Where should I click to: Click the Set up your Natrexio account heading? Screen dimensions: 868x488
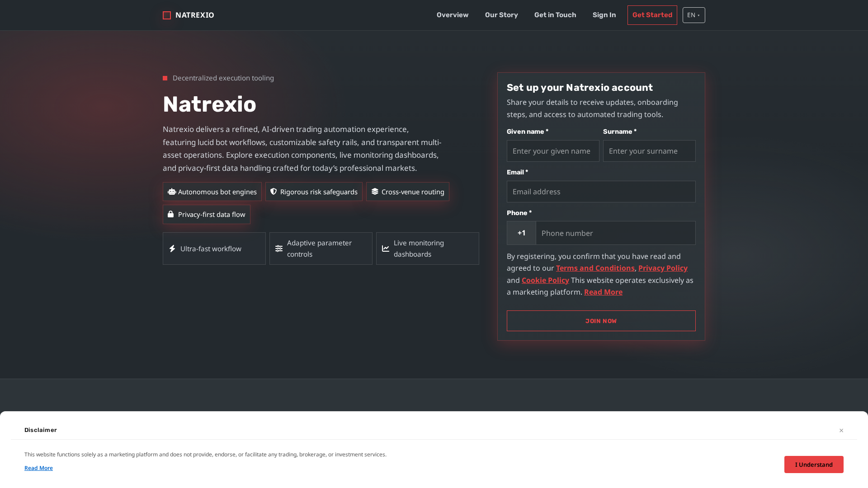[x=580, y=88]
